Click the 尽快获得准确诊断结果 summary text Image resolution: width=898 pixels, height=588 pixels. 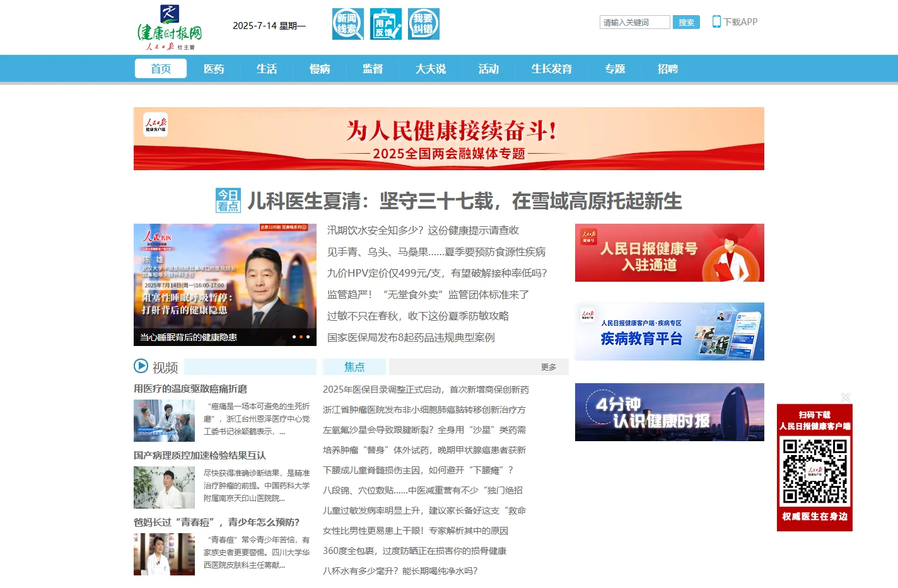(x=257, y=485)
